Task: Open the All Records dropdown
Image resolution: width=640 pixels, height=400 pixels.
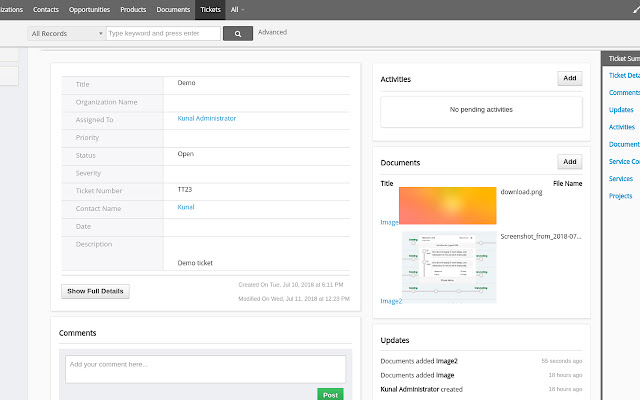Action: 67,33
